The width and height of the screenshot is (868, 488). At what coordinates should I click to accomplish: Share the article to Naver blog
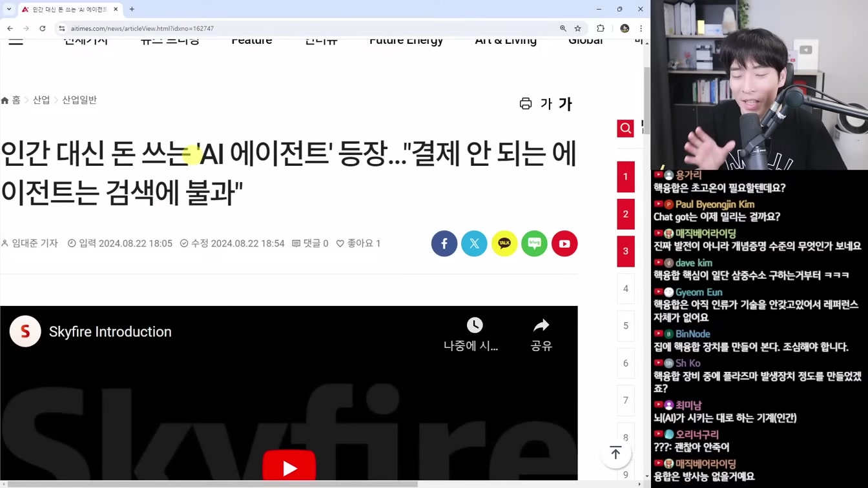(534, 243)
